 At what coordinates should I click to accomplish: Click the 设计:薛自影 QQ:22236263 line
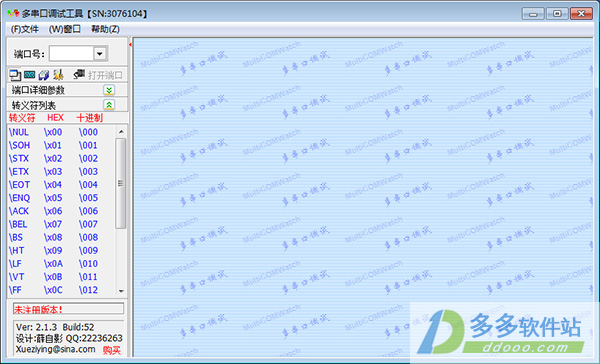pos(69,338)
